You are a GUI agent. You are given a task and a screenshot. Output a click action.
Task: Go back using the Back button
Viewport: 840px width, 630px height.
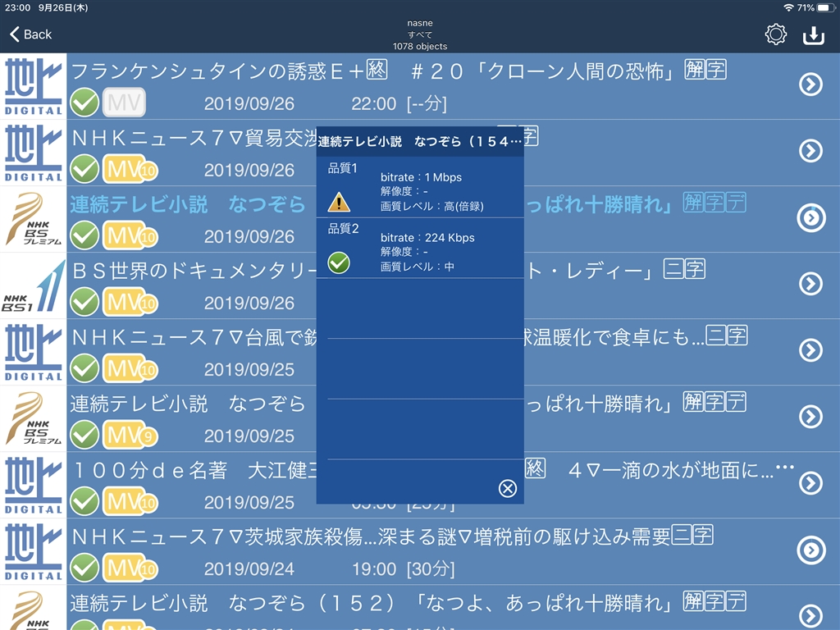[30, 34]
